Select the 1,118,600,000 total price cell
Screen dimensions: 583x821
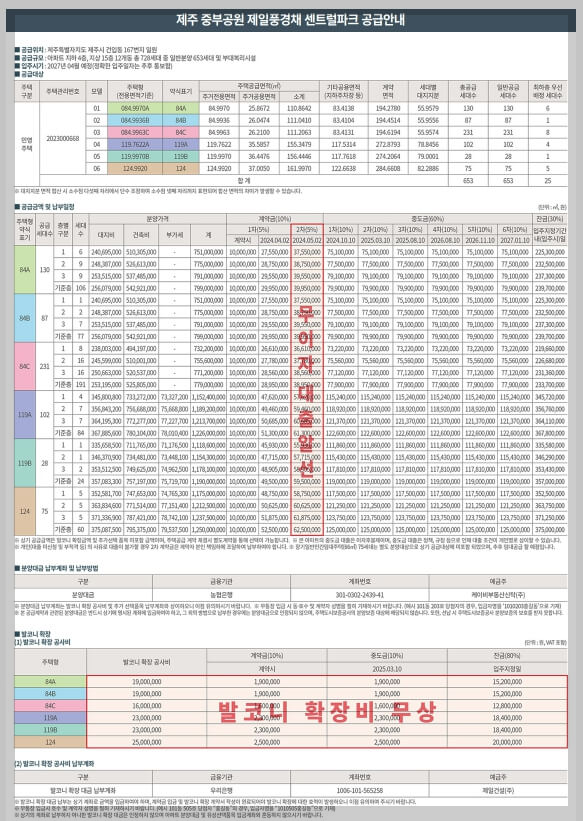pos(208,445)
